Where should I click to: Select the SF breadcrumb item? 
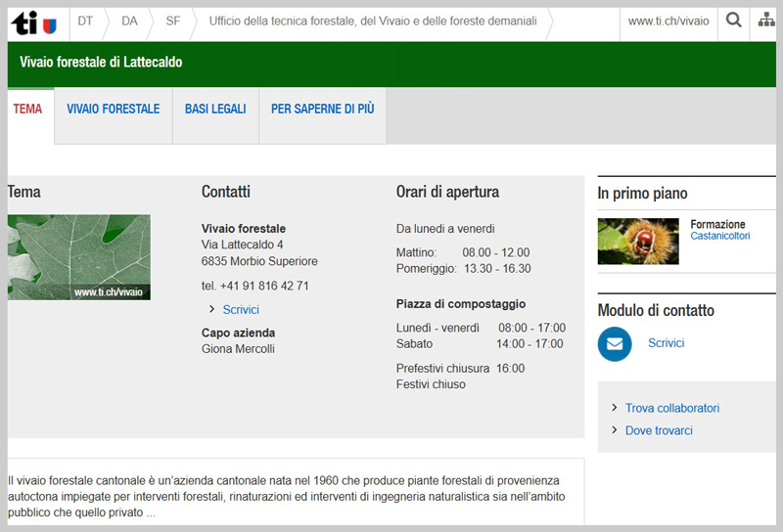click(x=173, y=21)
